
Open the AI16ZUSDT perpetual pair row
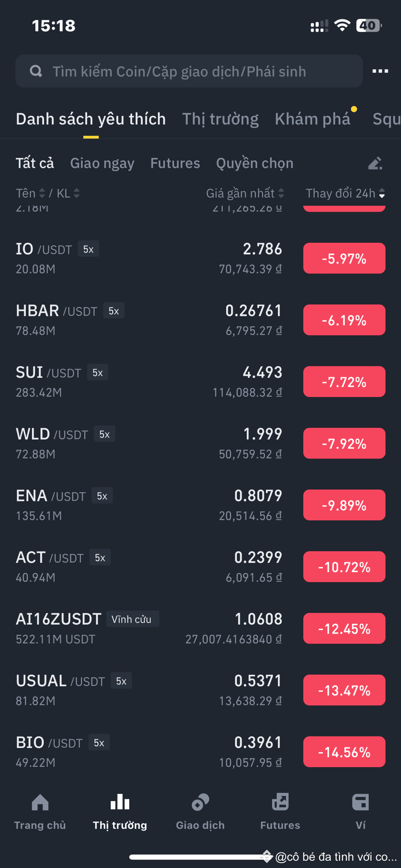point(200,628)
